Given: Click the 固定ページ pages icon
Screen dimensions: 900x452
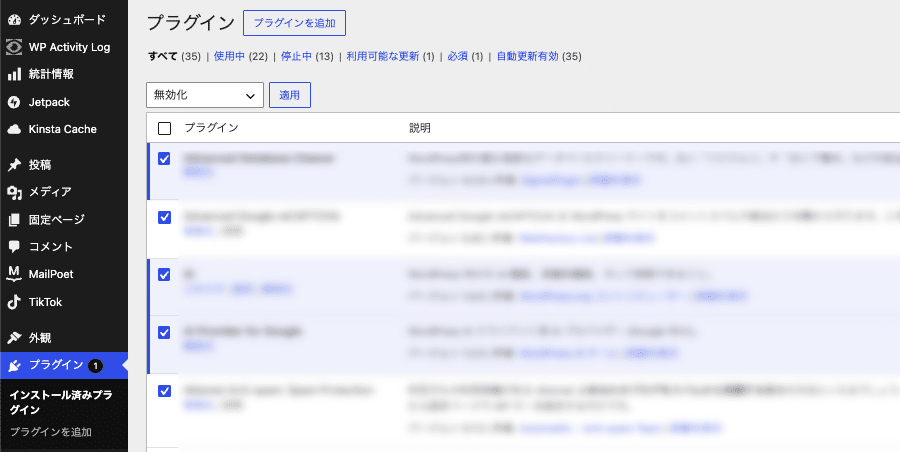Looking at the screenshot, I should point(14,219).
